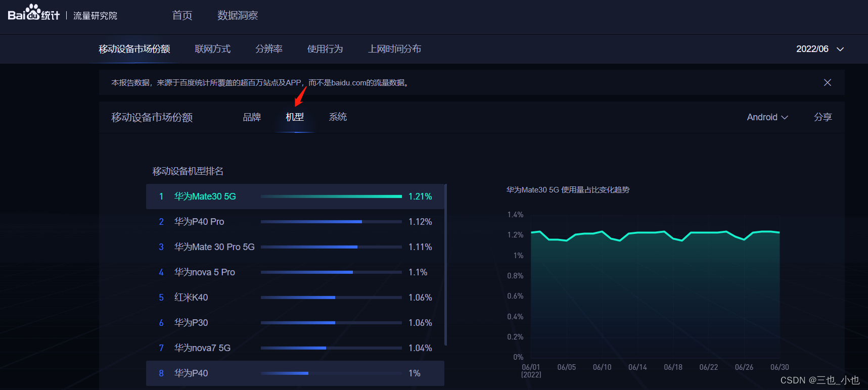Select the 红米K40 ranking row
This screenshot has width=868, height=390.
click(295, 298)
